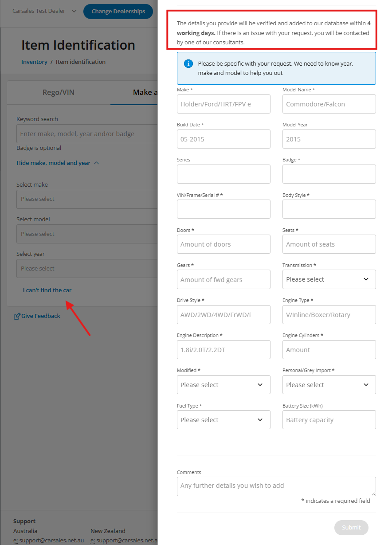Screen dimensions: 392x545
Task: Click the Engine Description field
Action: click(x=223, y=350)
